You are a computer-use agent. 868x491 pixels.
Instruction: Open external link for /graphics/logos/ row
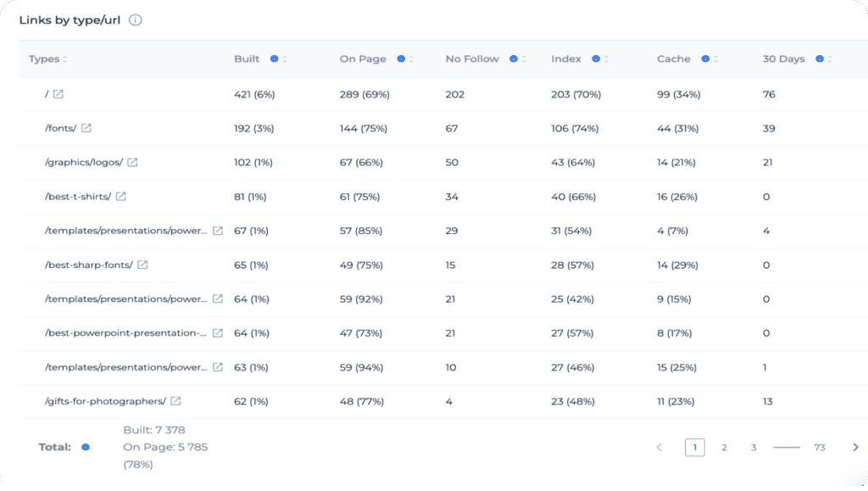coord(132,163)
